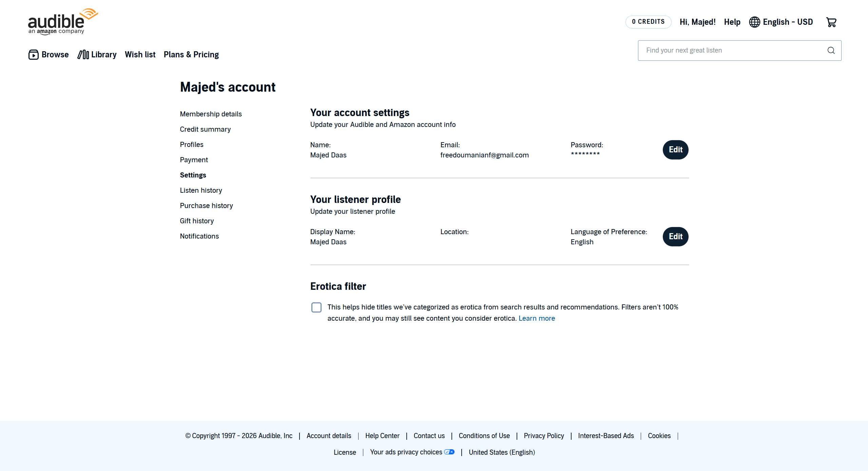
Task: Click the Browse play icon
Action: click(33, 55)
